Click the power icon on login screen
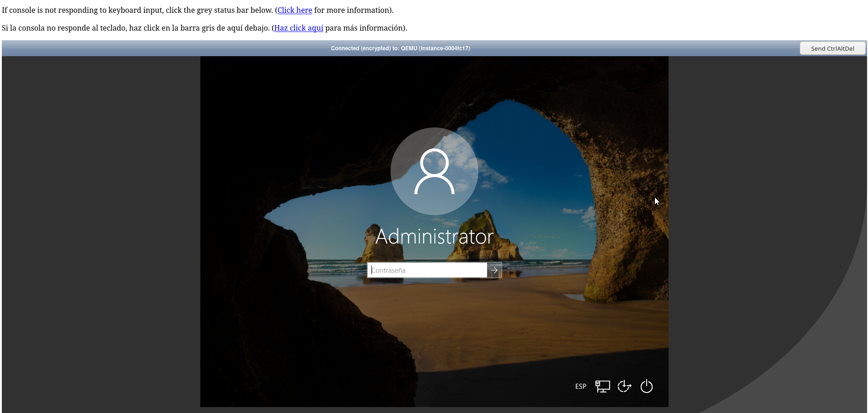 tap(646, 387)
